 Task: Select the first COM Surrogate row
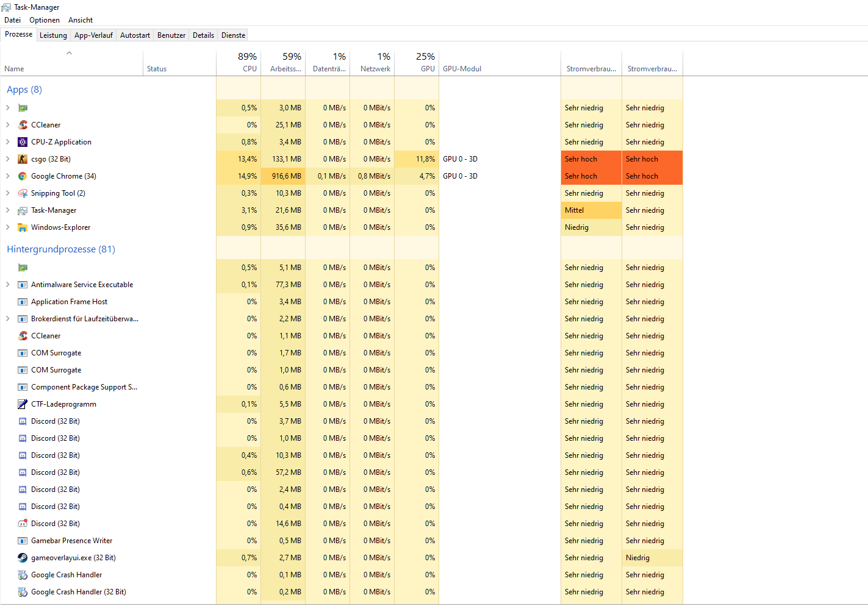[342, 353]
